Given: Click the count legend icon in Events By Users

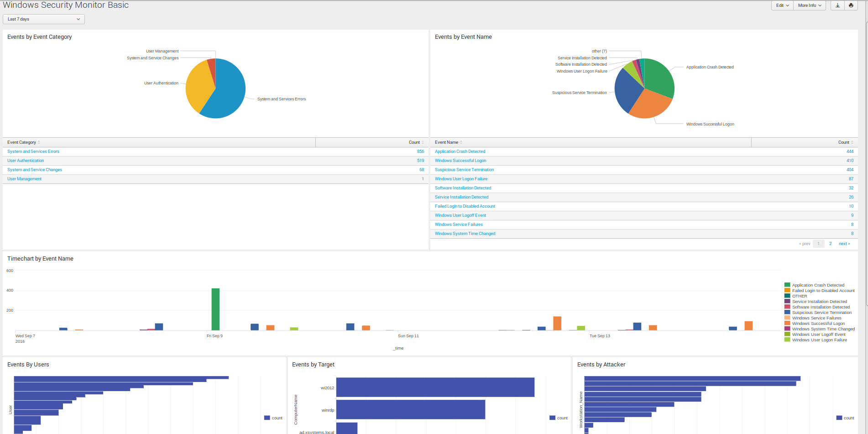Looking at the screenshot, I should pyautogui.click(x=267, y=418).
